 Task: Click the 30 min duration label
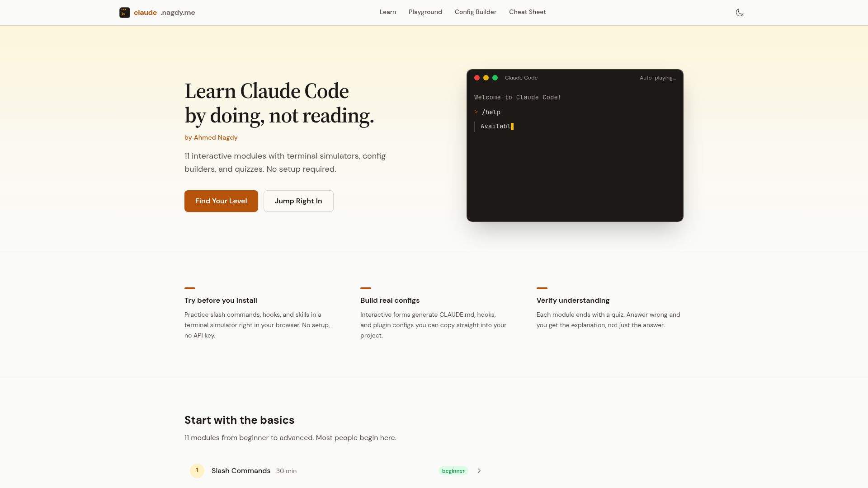point(286,471)
